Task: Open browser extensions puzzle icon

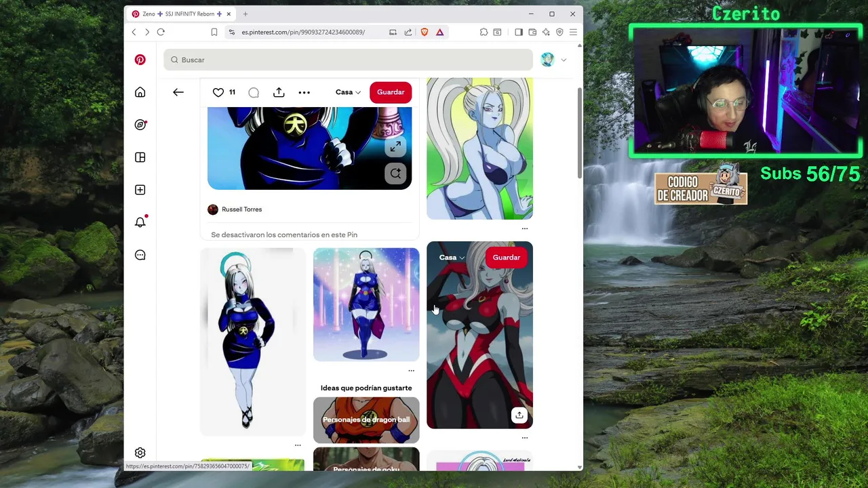Action: [484, 32]
